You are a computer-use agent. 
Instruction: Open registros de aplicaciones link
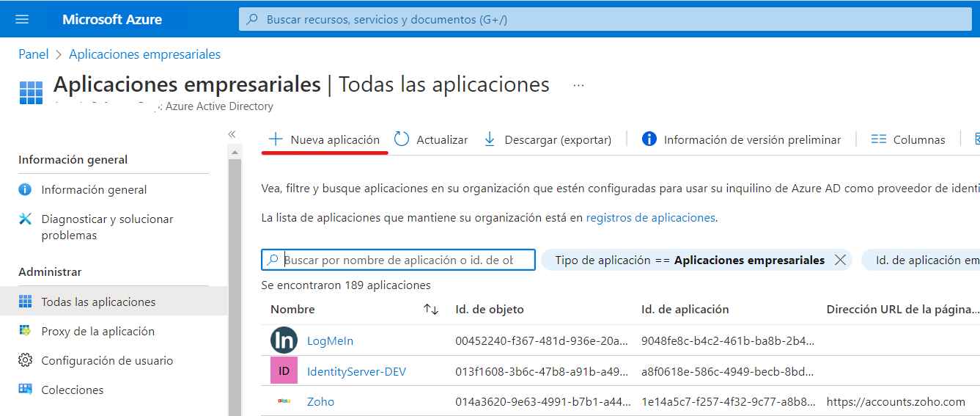pyautogui.click(x=651, y=217)
